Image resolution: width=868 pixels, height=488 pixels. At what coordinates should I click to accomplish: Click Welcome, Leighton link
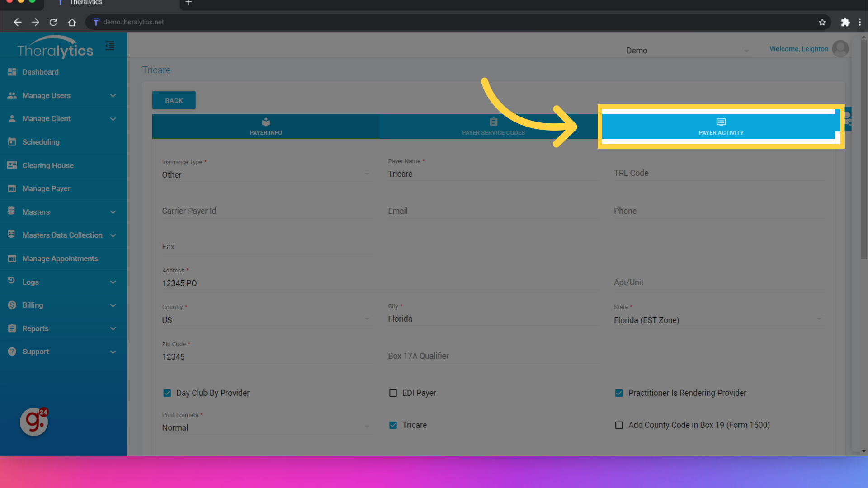pos(799,49)
